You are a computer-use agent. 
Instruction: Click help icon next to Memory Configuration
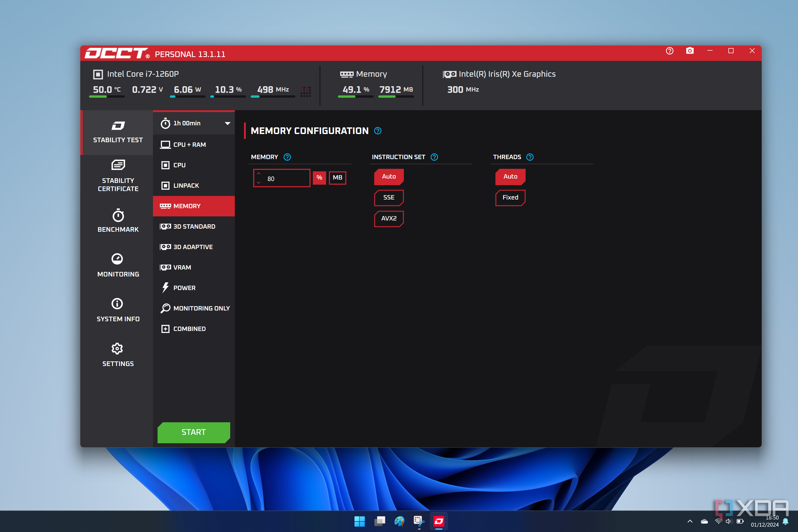pyautogui.click(x=378, y=131)
